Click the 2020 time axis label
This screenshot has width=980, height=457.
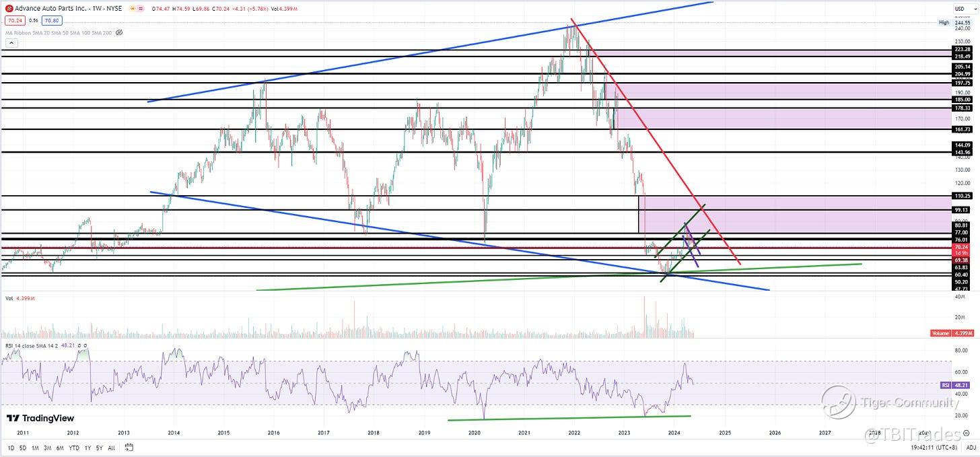pyautogui.click(x=474, y=433)
